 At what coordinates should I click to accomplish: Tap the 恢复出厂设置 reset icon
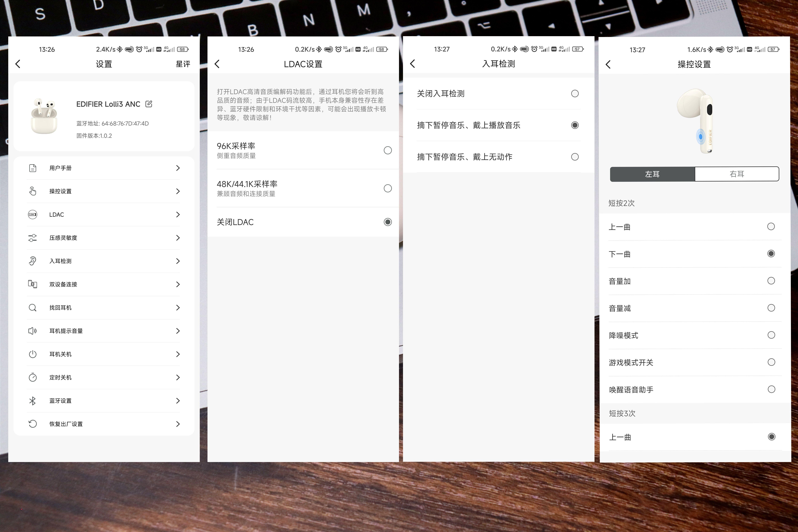pos(33,424)
